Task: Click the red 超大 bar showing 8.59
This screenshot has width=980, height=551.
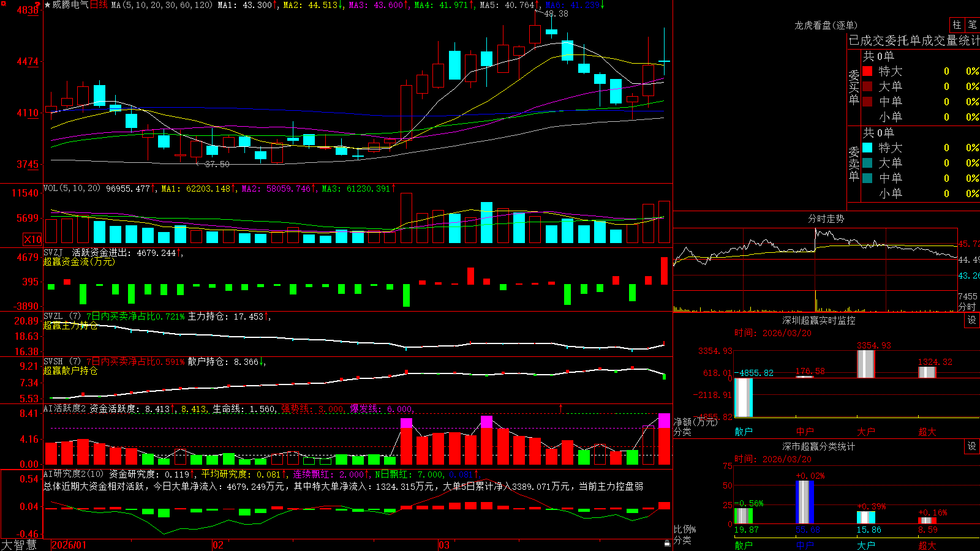Action: pyautogui.click(x=927, y=520)
